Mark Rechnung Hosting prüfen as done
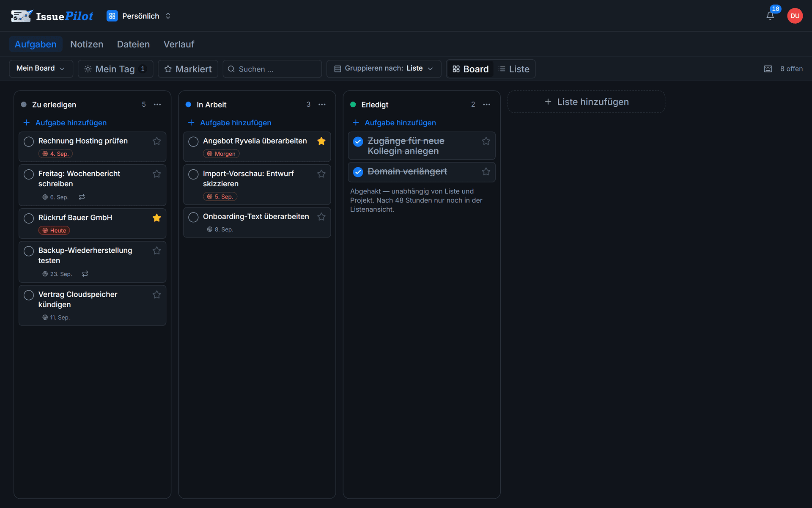The width and height of the screenshot is (812, 508). point(29,141)
